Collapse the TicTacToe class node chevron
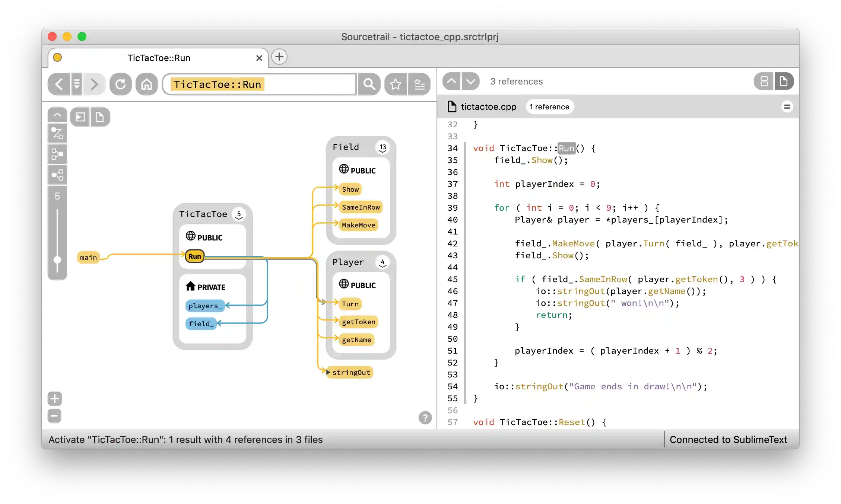Viewport: 841px width, 504px height. (x=239, y=216)
